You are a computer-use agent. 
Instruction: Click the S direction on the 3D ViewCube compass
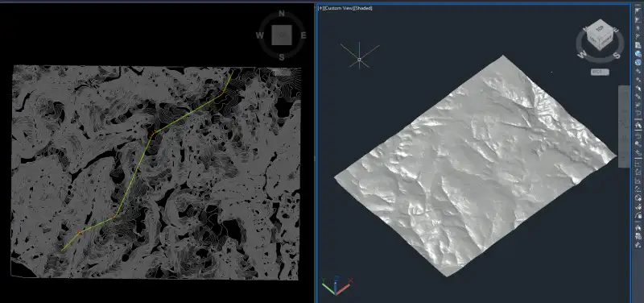tap(617, 55)
